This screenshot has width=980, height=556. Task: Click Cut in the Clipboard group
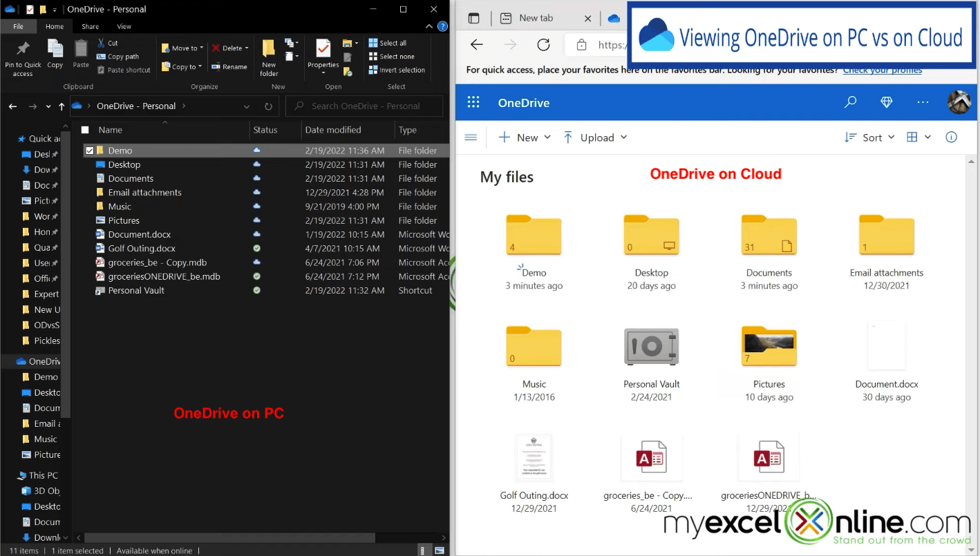click(x=107, y=43)
